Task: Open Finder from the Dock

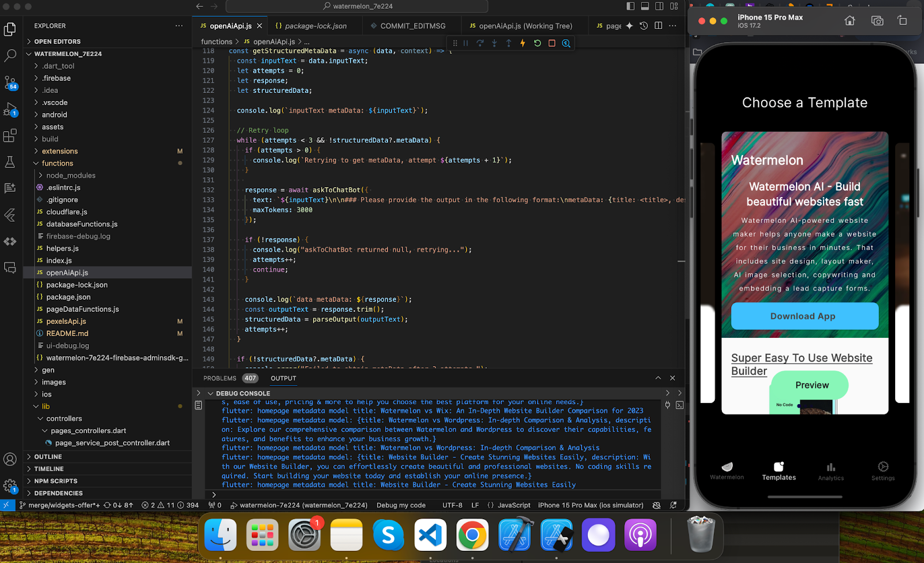Action: 221,535
